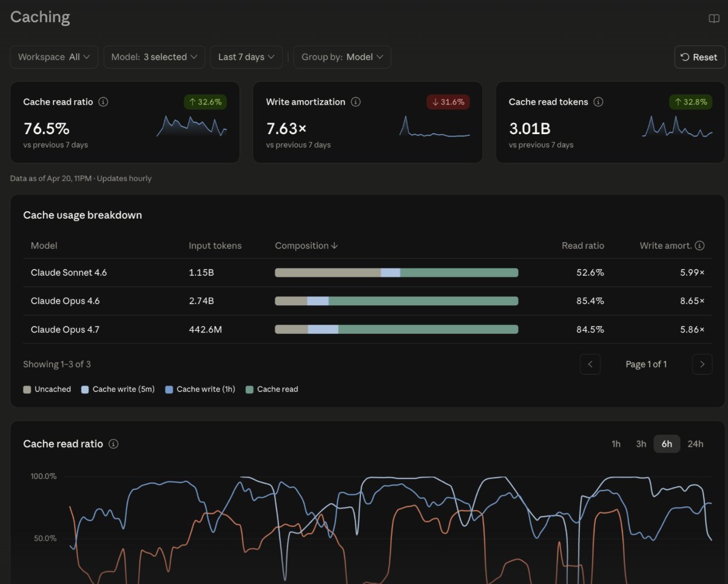The width and height of the screenshot is (728, 584).
Task: Go to next page of breakdown table
Action: pyautogui.click(x=702, y=364)
